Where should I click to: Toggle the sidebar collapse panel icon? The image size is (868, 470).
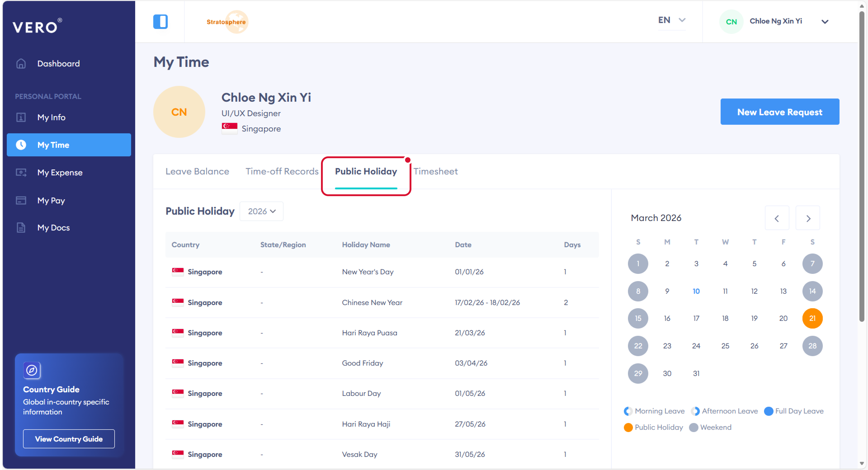160,21
